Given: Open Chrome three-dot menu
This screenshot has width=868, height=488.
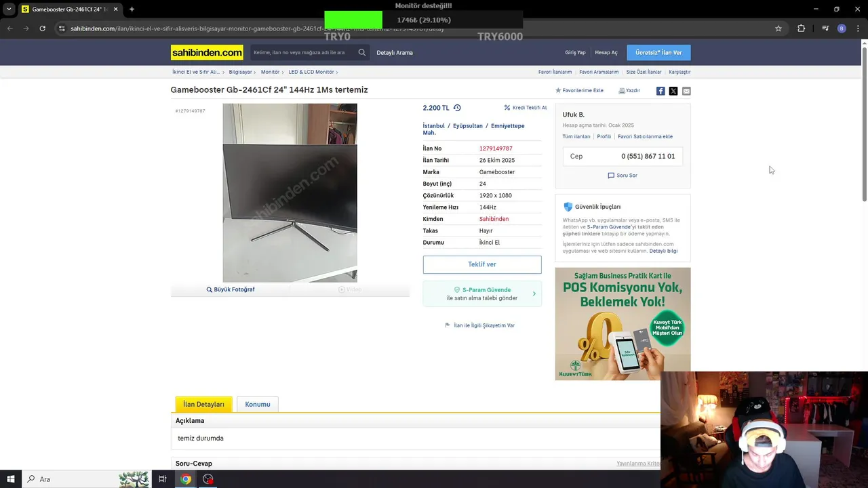Looking at the screenshot, I should [x=858, y=28].
